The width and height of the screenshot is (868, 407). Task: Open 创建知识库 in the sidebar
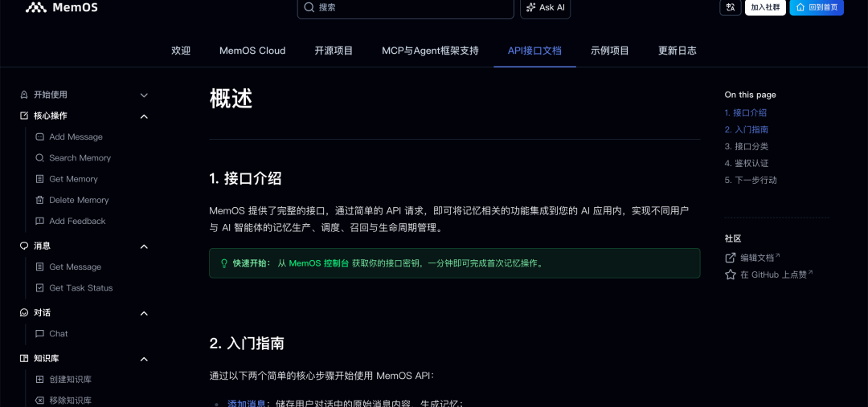tap(70, 380)
